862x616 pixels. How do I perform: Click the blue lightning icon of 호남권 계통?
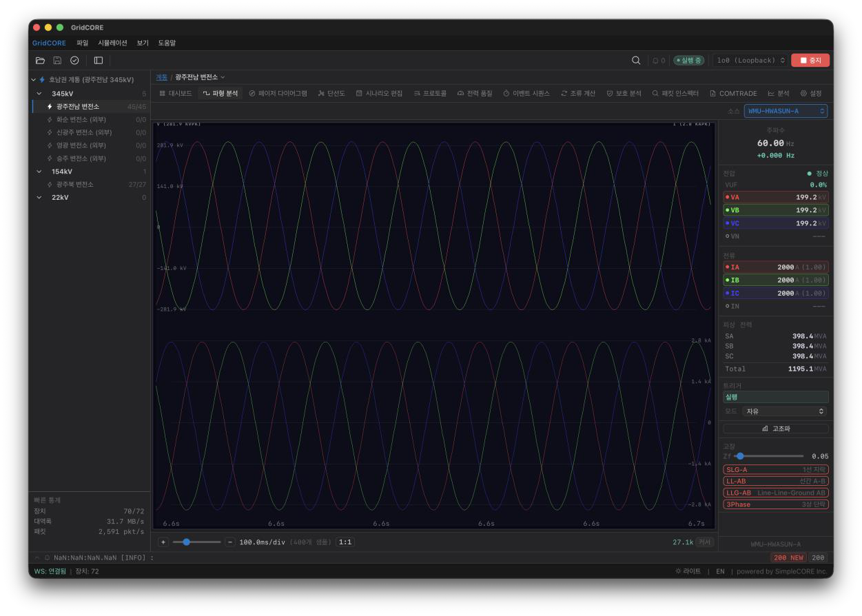point(42,80)
